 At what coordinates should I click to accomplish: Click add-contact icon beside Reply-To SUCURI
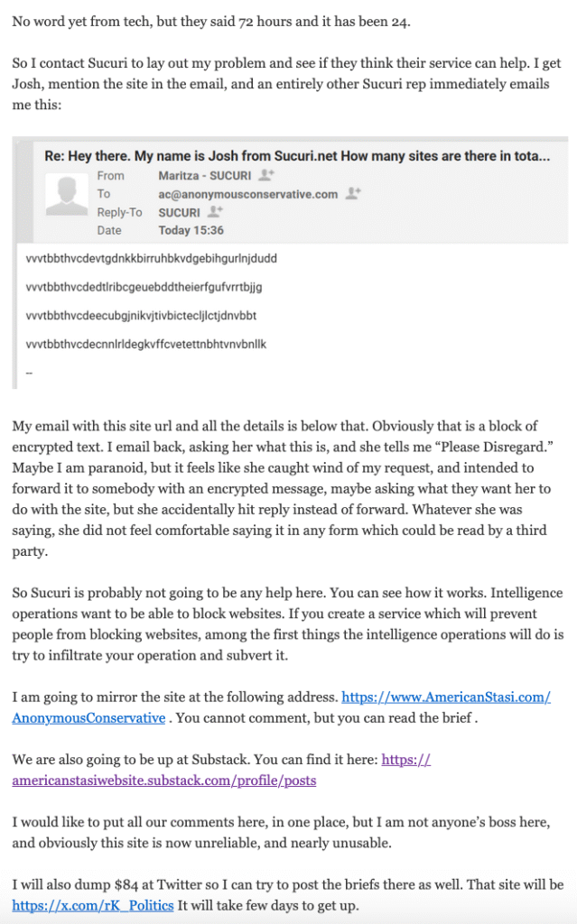215,212
